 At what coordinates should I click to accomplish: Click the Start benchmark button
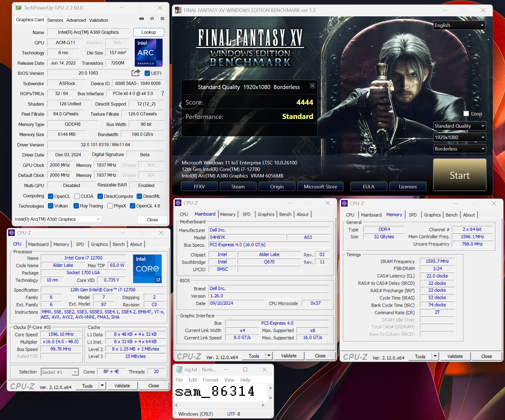(x=460, y=175)
